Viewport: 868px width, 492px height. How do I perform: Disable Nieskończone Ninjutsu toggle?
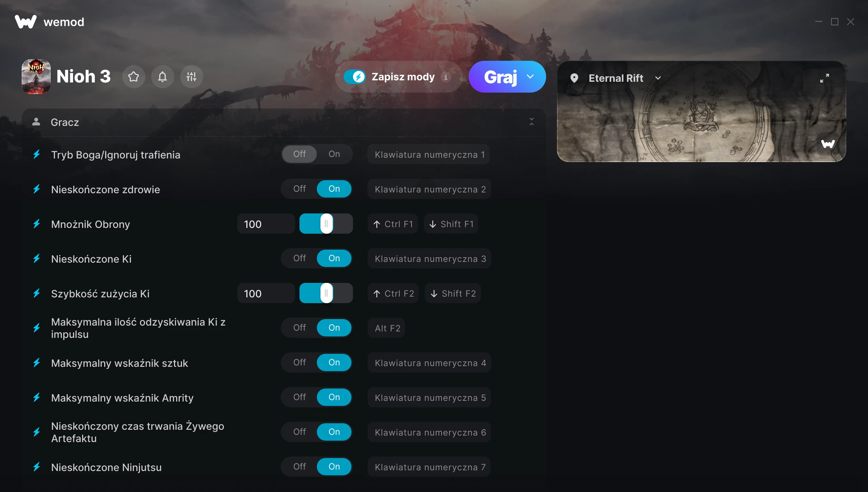coord(299,467)
